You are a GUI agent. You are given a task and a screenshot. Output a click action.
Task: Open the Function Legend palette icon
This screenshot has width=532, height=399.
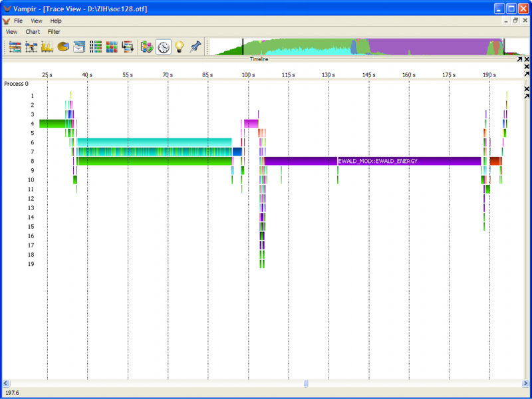point(147,47)
